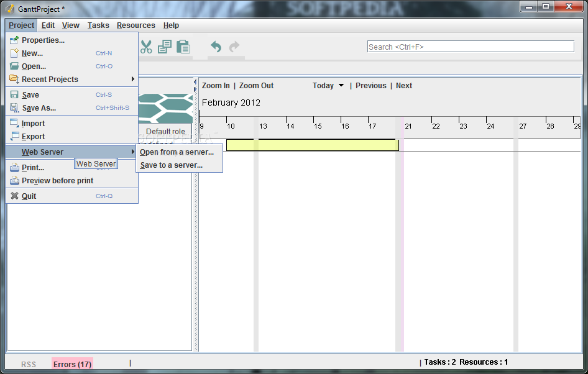Viewport: 588px width, 374px height.
Task: Expand the Web Server submenu
Action: pyautogui.click(x=72, y=152)
